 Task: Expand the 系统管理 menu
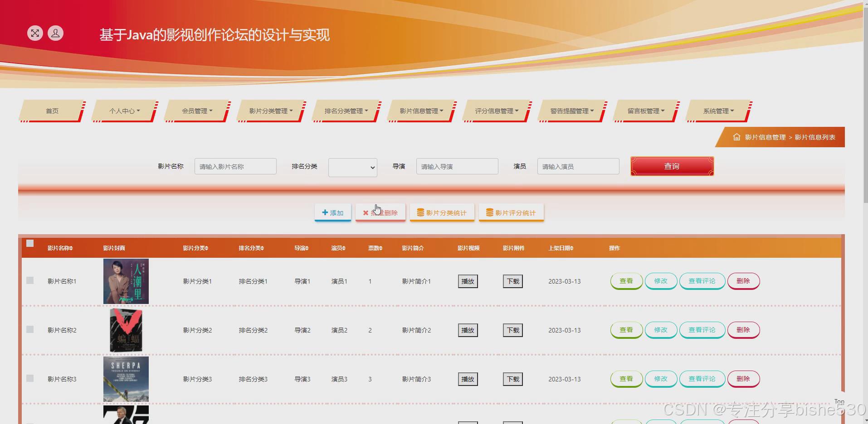pyautogui.click(x=718, y=111)
